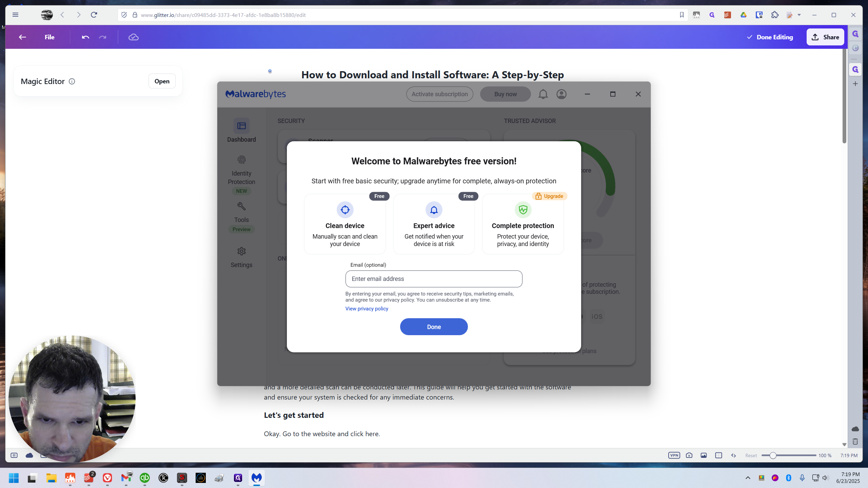Viewport: 868px width, 488px height.
Task: Open the Vivaldi main menu icon
Action: pos(15,15)
